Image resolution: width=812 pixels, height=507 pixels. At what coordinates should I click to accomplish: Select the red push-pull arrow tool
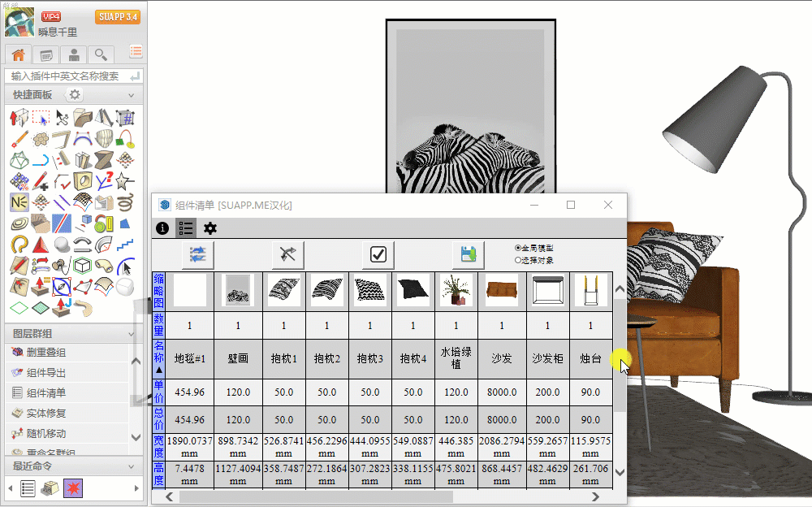click(19, 118)
